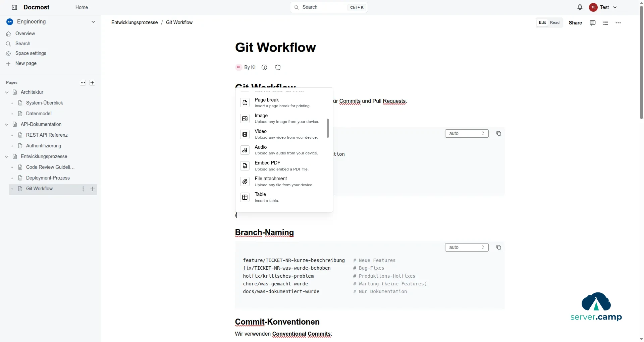Click the shield icon beside page info
This screenshot has height=342, width=644.
click(278, 67)
